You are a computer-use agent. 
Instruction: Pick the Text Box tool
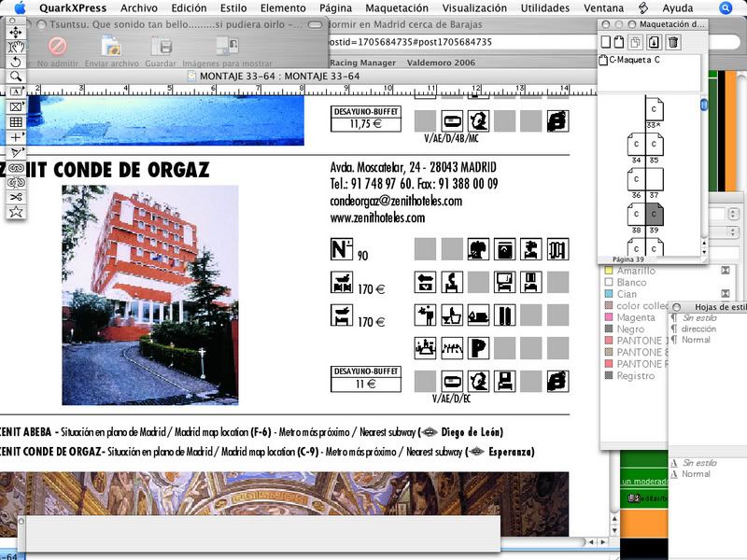pos(16,91)
